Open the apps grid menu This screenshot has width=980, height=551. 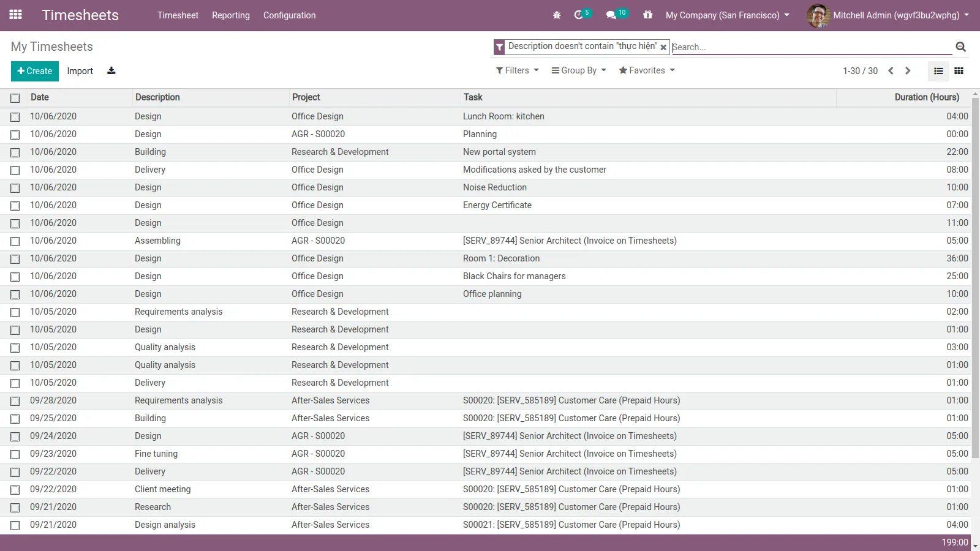pos(16,15)
